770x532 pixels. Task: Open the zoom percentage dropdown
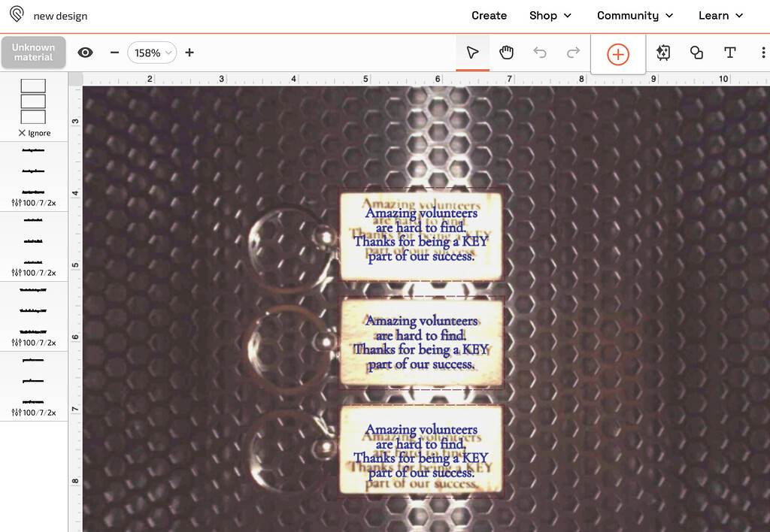[151, 53]
